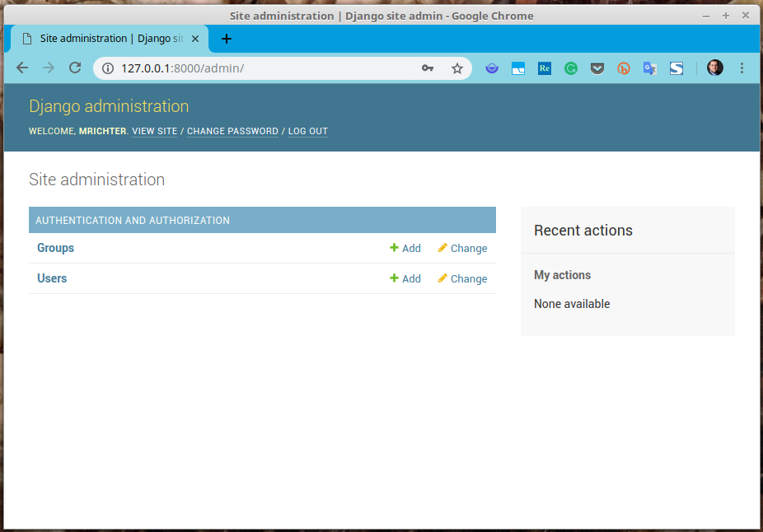Click Change for Groups

click(x=462, y=248)
